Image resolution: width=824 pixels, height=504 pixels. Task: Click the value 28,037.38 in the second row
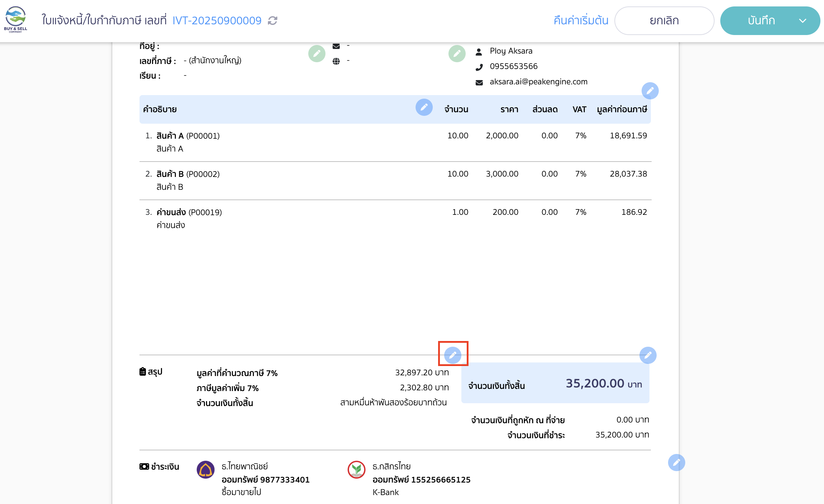point(628,174)
